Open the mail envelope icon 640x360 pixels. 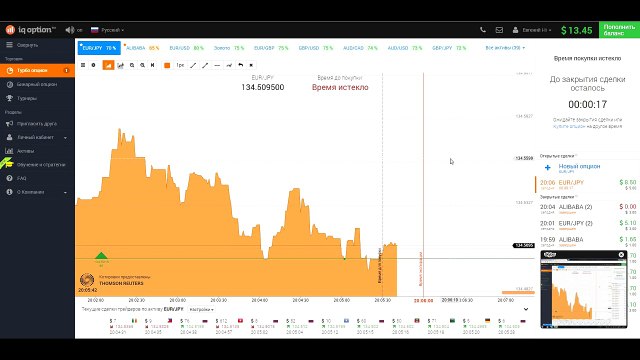[499, 30]
